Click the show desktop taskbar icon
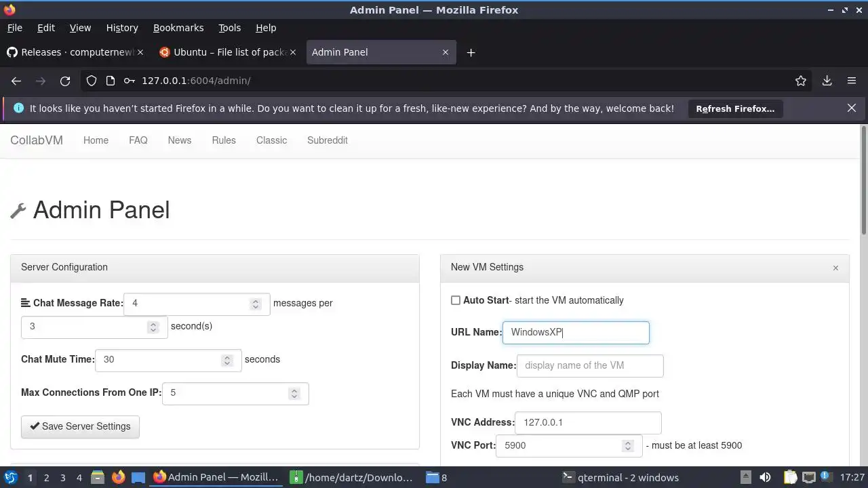 click(x=138, y=477)
